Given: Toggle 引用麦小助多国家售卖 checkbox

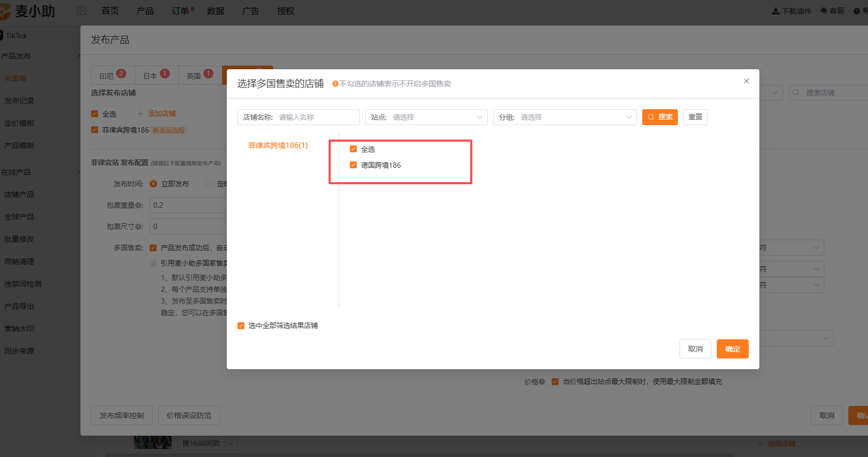Looking at the screenshot, I should [153, 264].
